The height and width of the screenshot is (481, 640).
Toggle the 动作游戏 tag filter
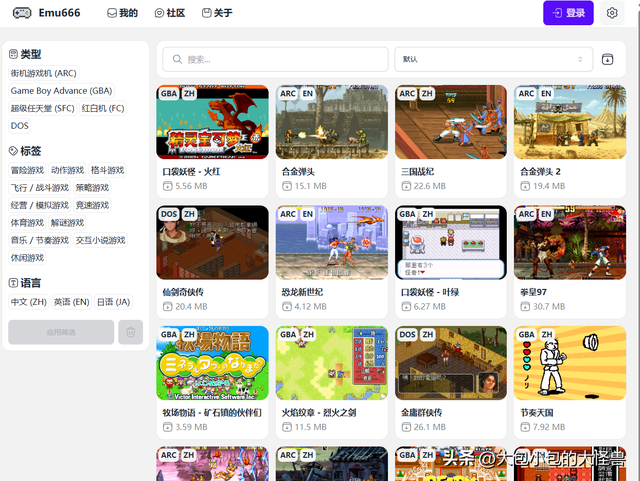coord(67,170)
